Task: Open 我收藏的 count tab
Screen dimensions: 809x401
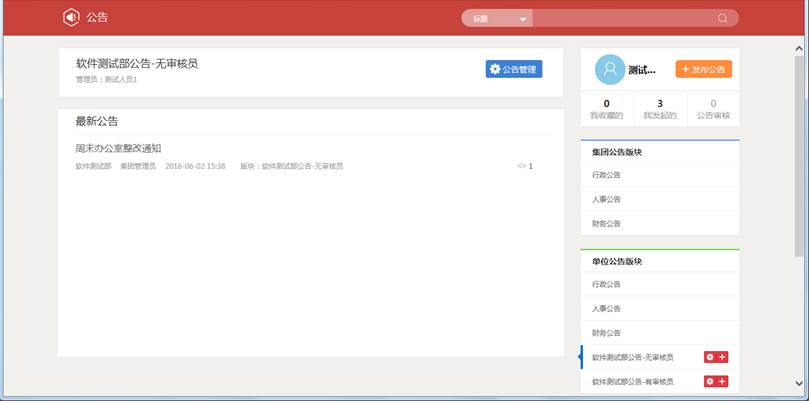Action: [x=606, y=108]
